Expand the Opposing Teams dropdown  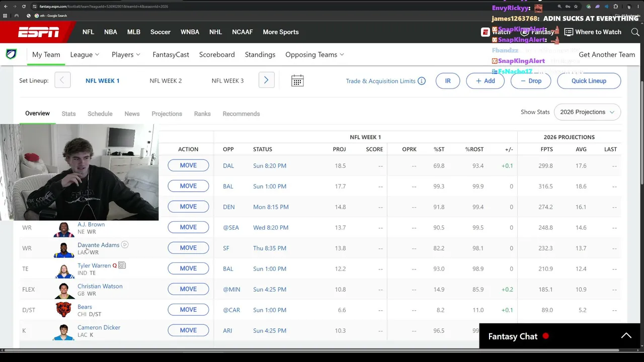coord(314,54)
